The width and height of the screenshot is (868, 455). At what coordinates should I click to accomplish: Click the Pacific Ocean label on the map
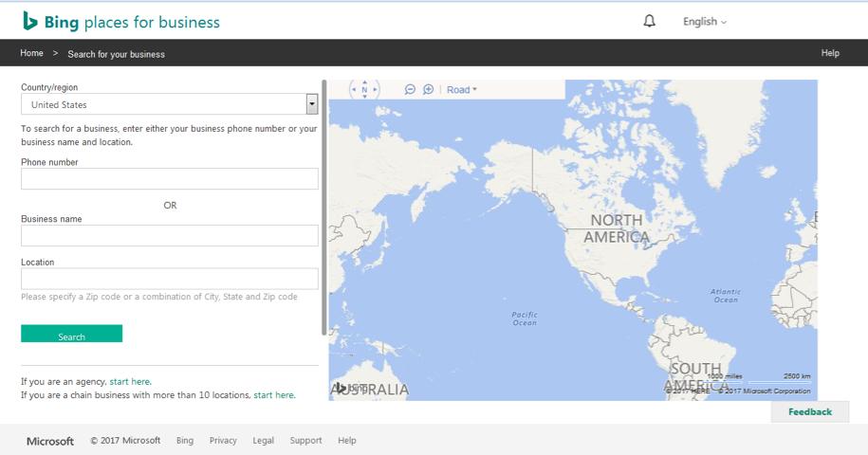pos(525,318)
